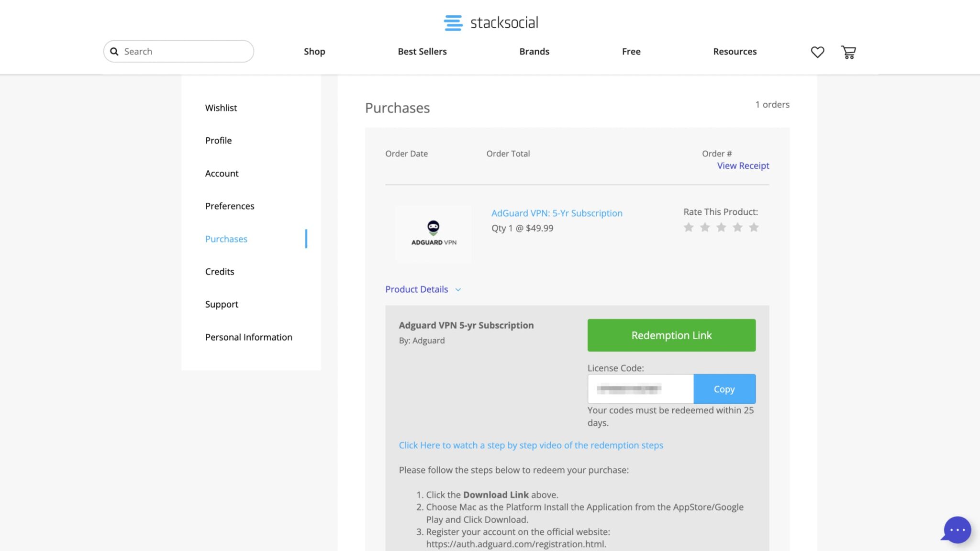Open the chat bubble widget
This screenshot has width=980, height=551.
point(957,529)
